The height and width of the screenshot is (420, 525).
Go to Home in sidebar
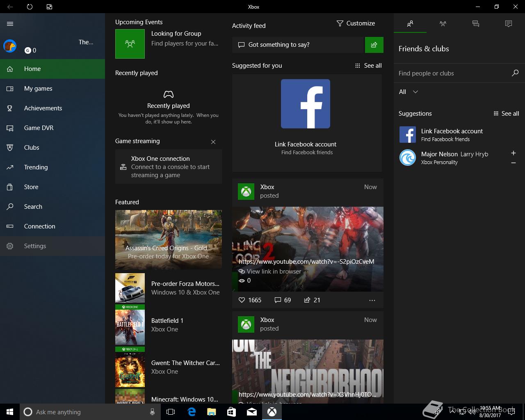(x=52, y=69)
